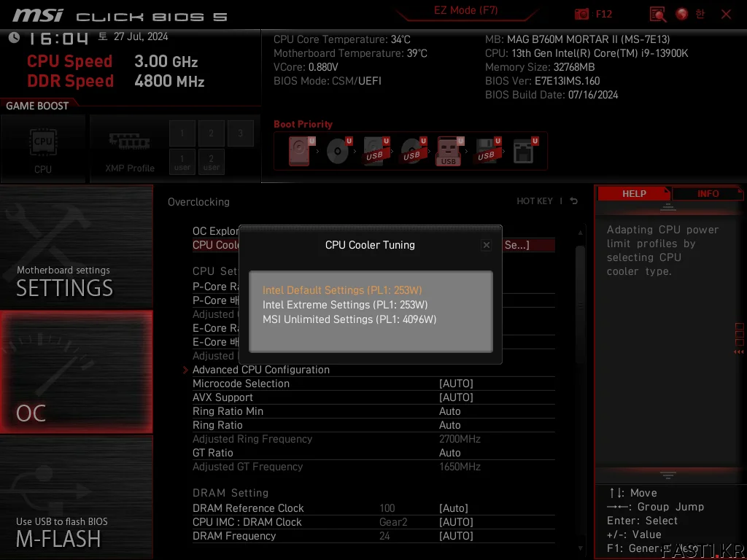Open the BIOS search magnifier icon
747x560 pixels.
pyautogui.click(x=657, y=14)
